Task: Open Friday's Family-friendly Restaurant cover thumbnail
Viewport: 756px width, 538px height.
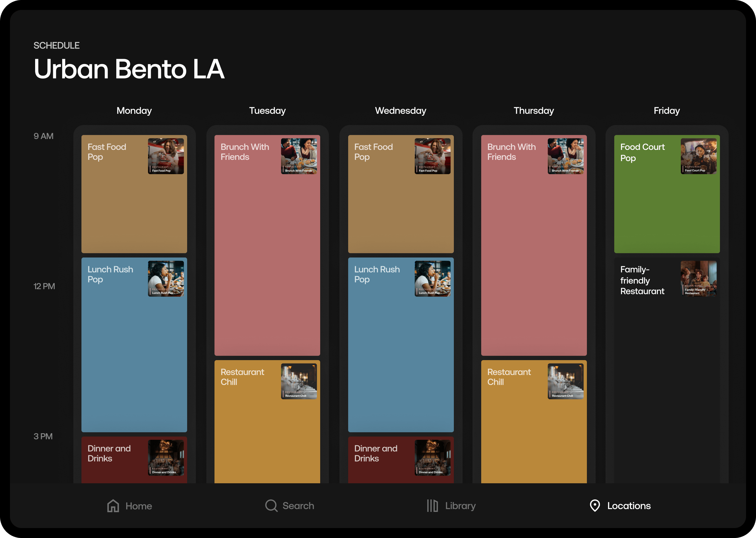Action: (x=698, y=279)
